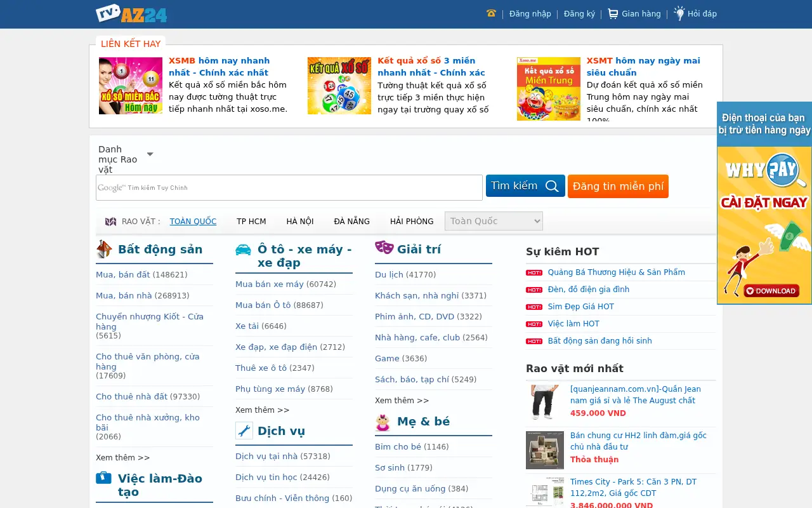Open the XSMB hôm nay nhanh nhất headline
This screenshot has width=812, height=508.
[219, 67]
